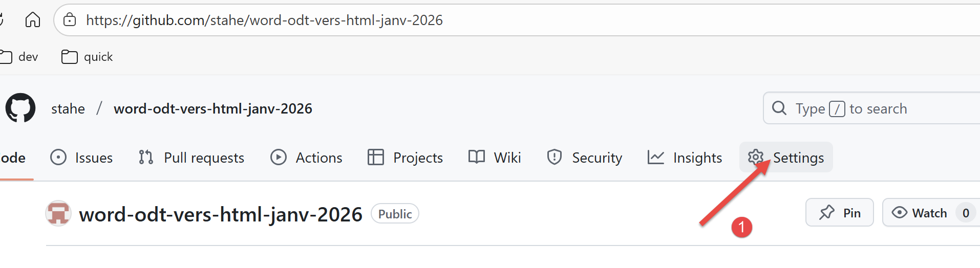This screenshot has height=268, width=980.
Task: Click the Watch button
Action: (920, 213)
